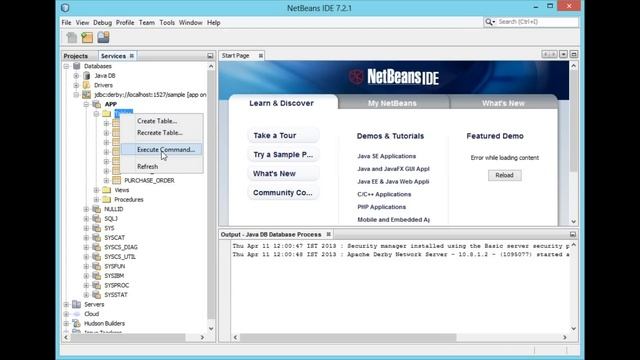Expand the Servers node
The image size is (640, 360).
67,304
